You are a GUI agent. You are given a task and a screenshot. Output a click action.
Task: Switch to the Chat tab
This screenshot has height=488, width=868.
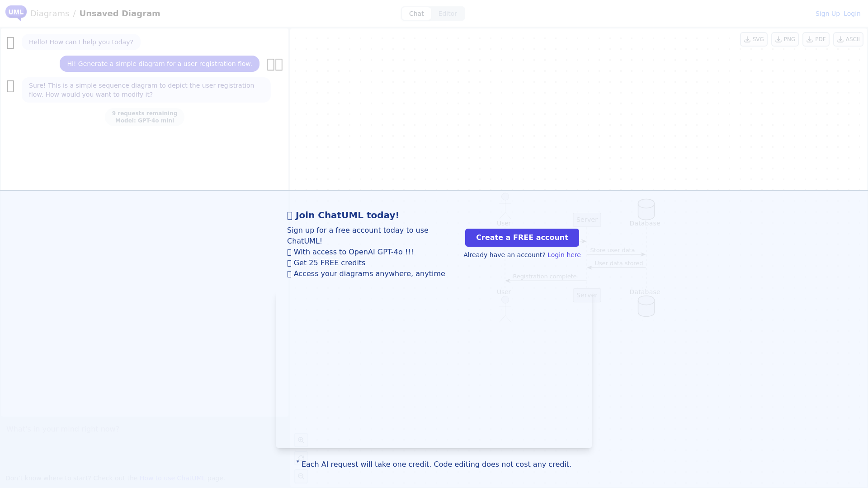[416, 14]
